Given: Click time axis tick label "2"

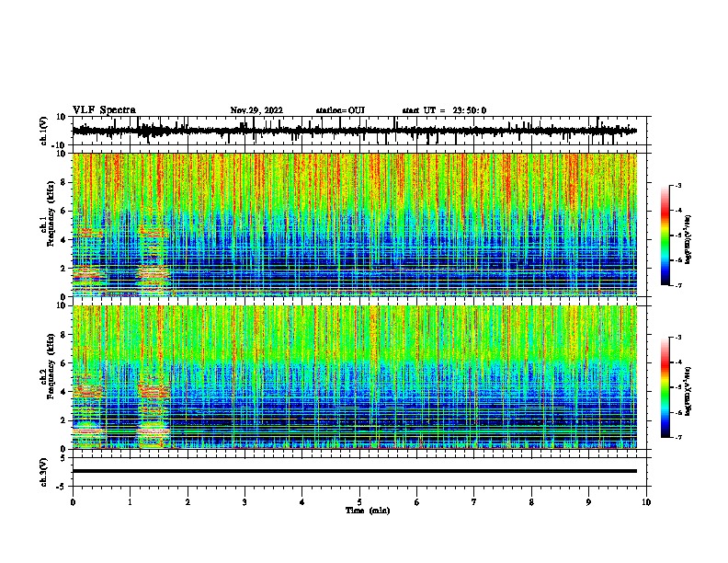Looking at the screenshot, I should [x=188, y=502].
